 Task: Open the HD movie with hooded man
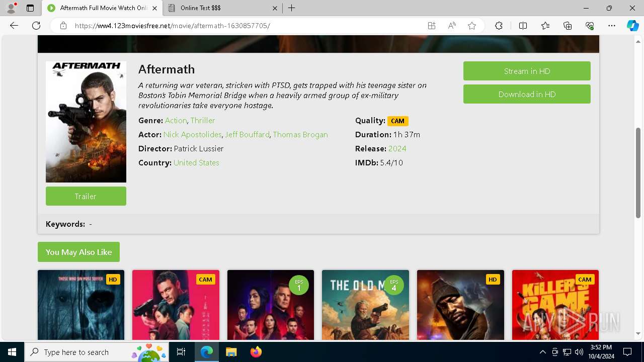[x=460, y=305]
